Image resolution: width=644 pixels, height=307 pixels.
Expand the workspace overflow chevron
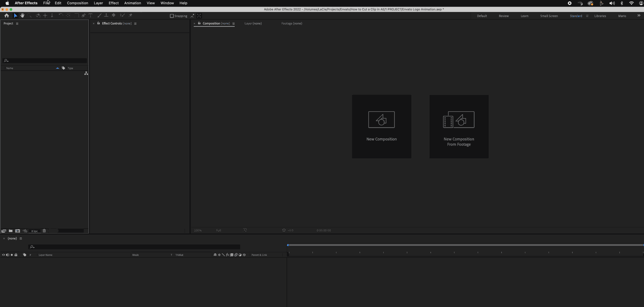tap(639, 16)
